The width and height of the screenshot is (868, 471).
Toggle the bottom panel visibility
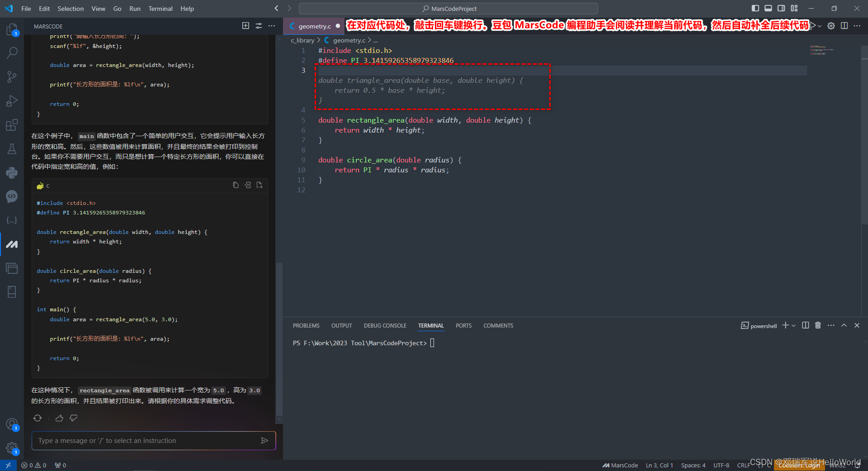click(768, 8)
